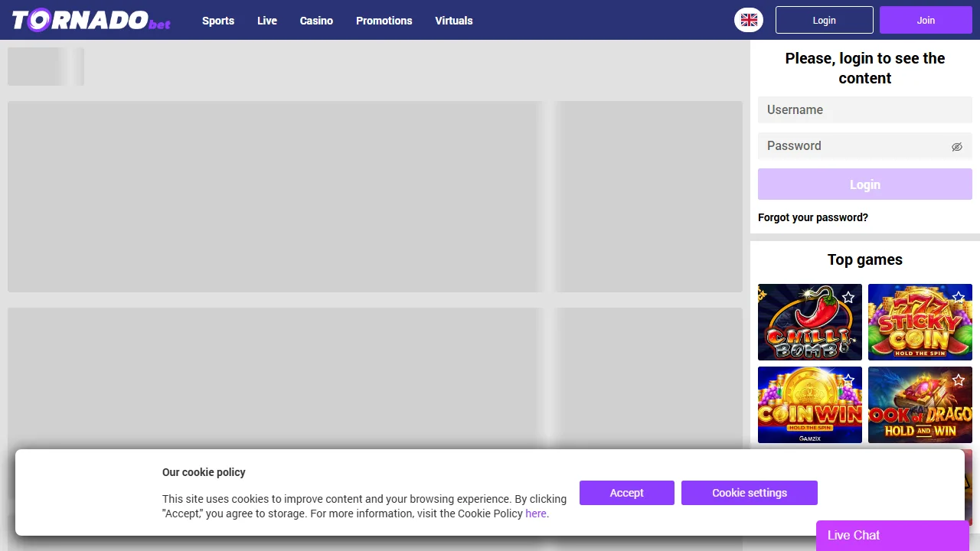This screenshot has height=551, width=980.
Task: Open the Sports menu
Action: click(218, 21)
